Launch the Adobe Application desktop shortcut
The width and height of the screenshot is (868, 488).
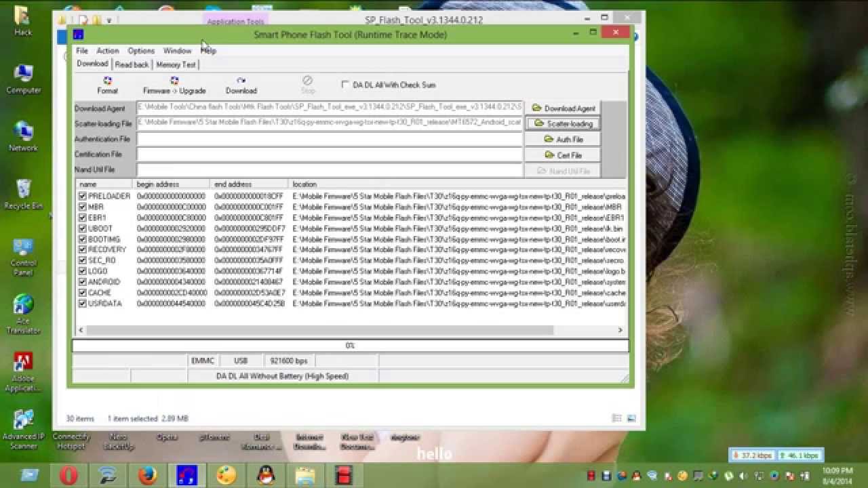coord(23,373)
